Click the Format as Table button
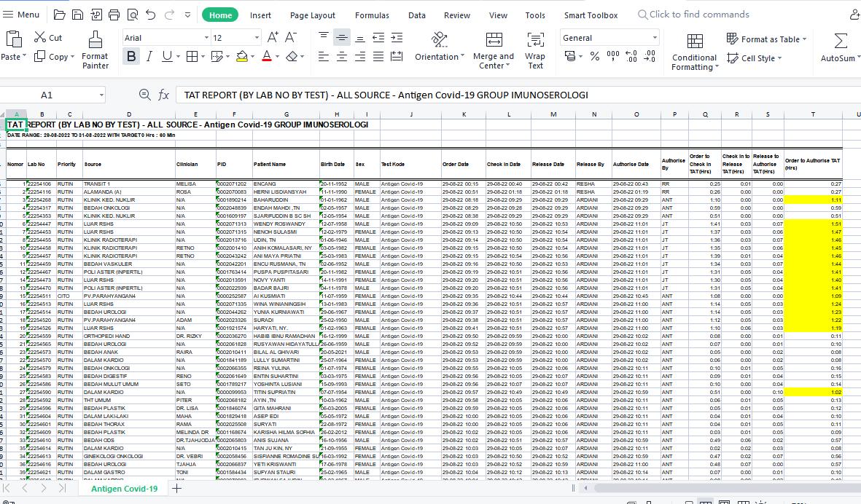The width and height of the screenshot is (861, 504). (765, 39)
